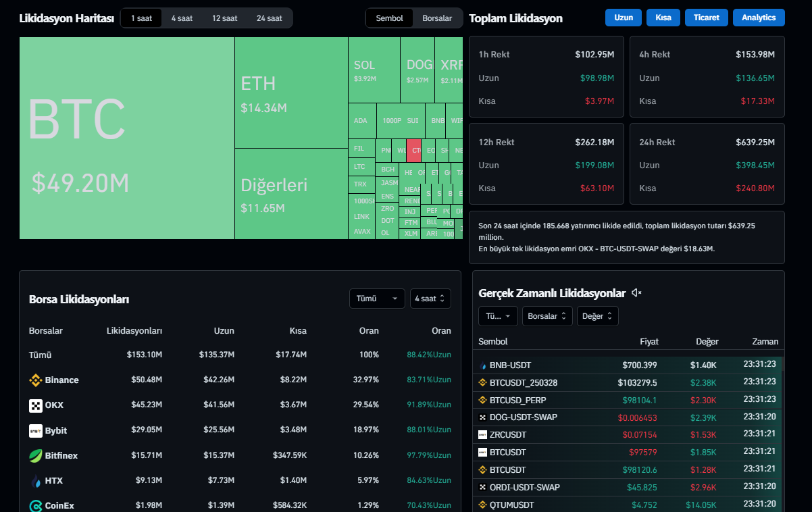Click the Binance logo in exchange table

[x=36, y=380]
